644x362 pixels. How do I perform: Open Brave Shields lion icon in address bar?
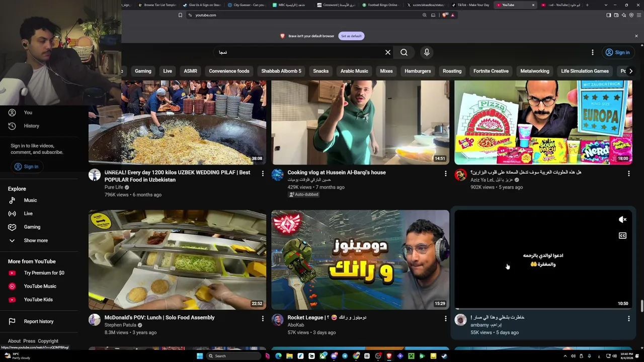[x=445, y=15]
